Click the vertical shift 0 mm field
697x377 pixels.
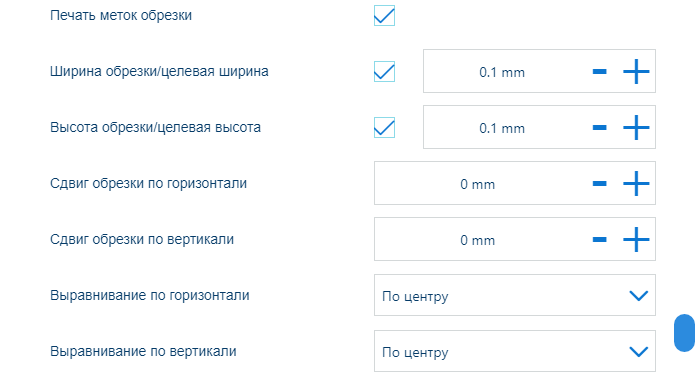477,240
